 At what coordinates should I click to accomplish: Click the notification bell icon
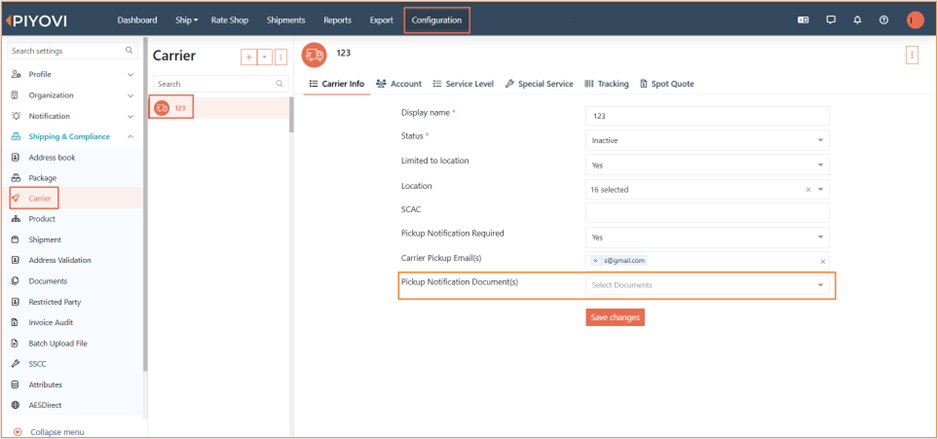(857, 20)
